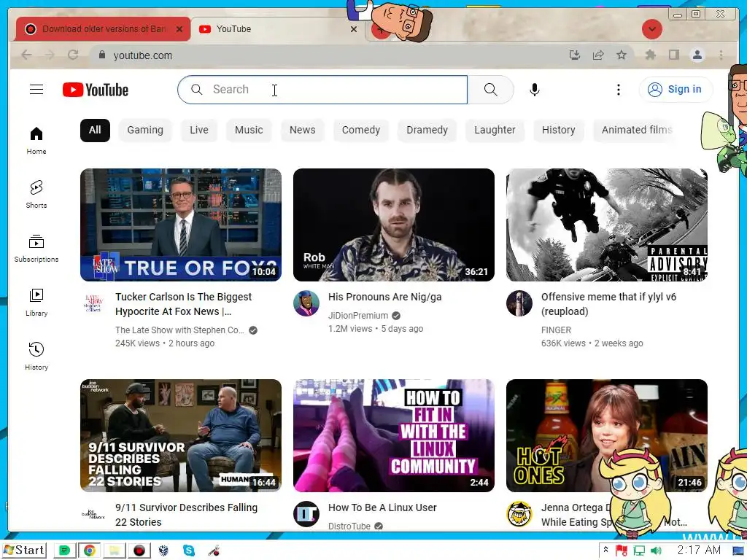Play the 9/11 Survivor thumbnail video
747x560 pixels.
[181, 435]
